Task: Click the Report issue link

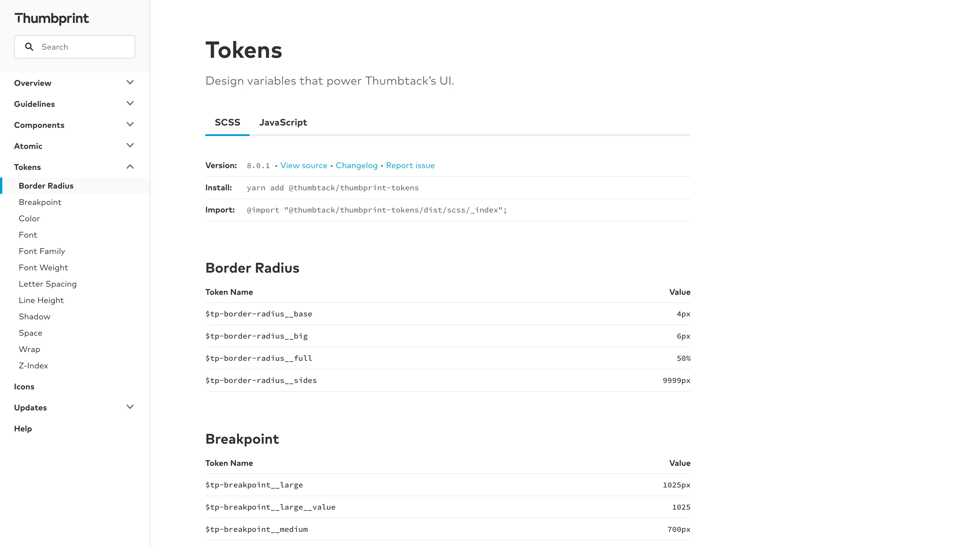Action: click(x=410, y=165)
